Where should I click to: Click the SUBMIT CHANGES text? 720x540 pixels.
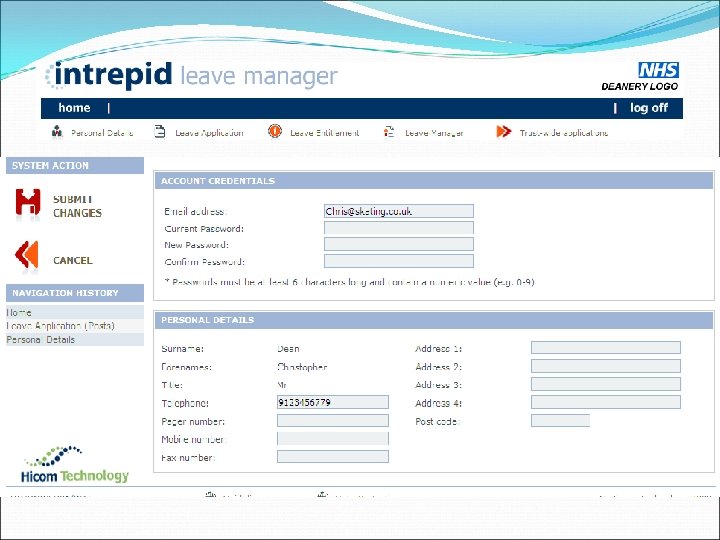(77, 206)
